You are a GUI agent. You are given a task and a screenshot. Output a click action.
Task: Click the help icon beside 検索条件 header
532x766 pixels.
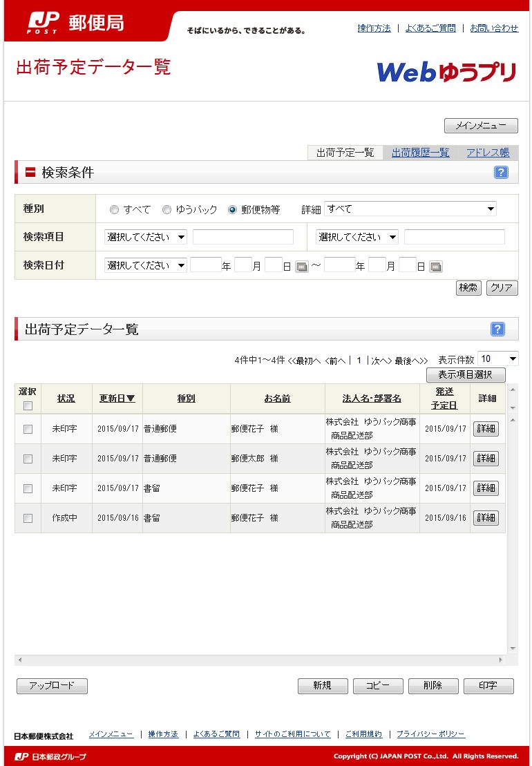point(501,173)
